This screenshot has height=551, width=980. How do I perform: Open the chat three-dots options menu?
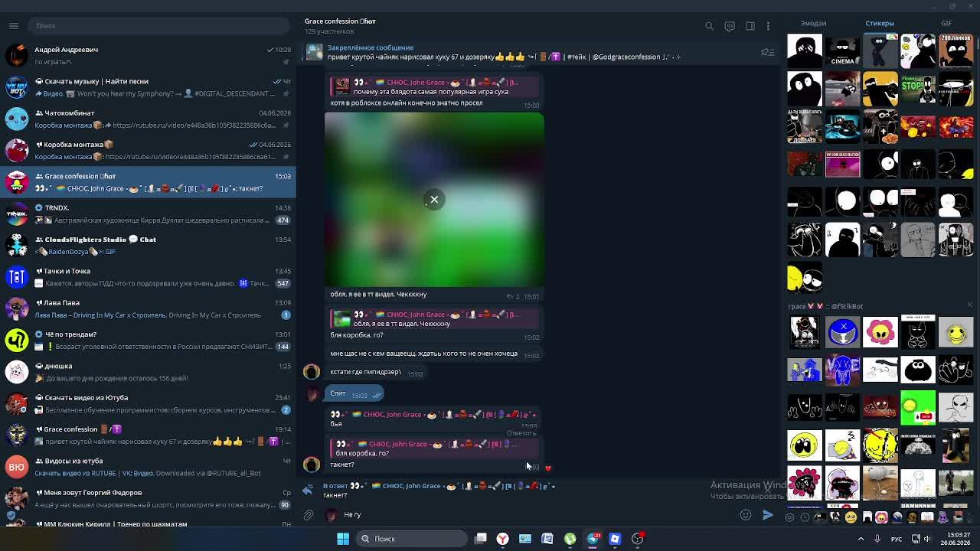tap(768, 26)
